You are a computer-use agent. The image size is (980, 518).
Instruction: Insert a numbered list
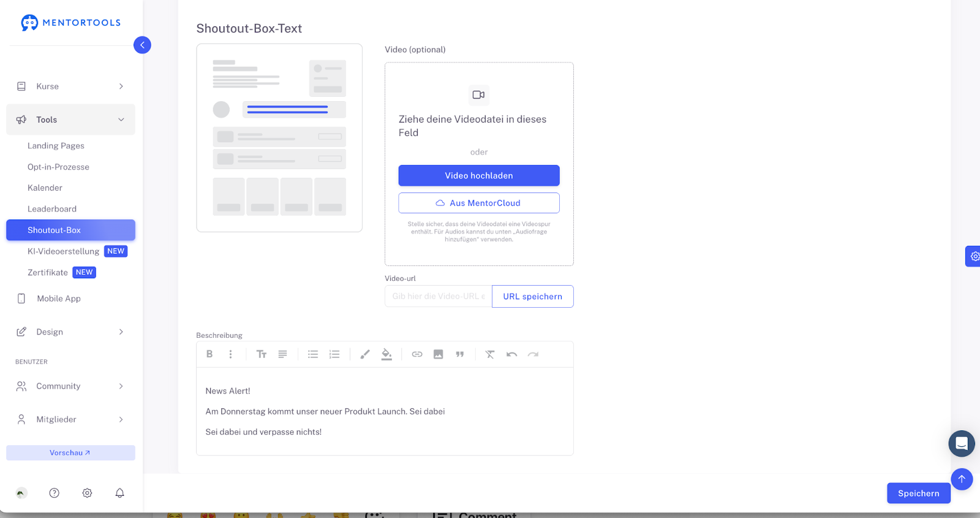(334, 354)
